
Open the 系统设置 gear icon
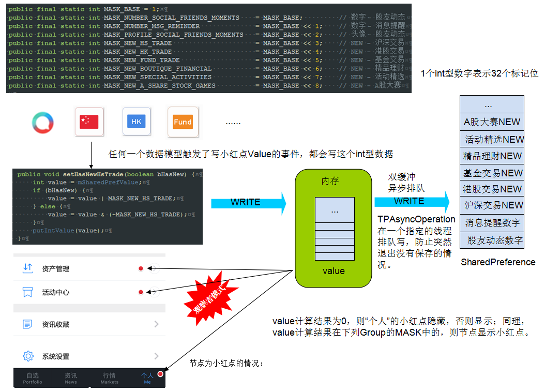27,356
